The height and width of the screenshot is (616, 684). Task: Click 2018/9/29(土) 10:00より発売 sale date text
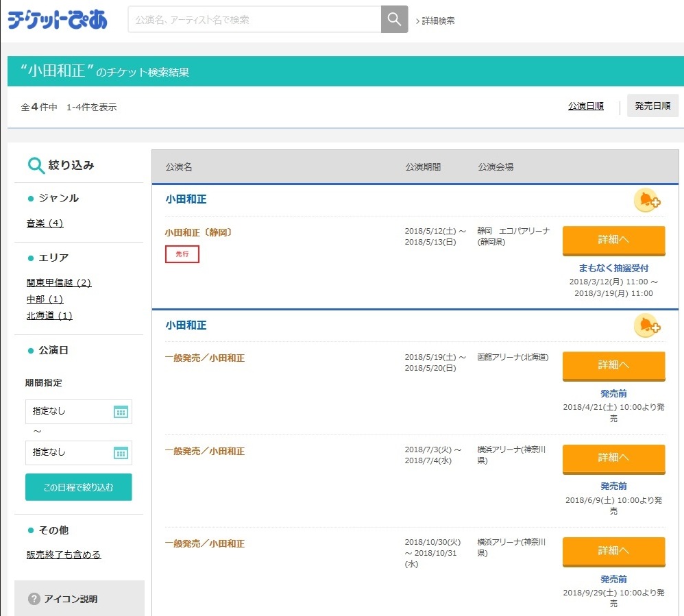[x=614, y=597]
